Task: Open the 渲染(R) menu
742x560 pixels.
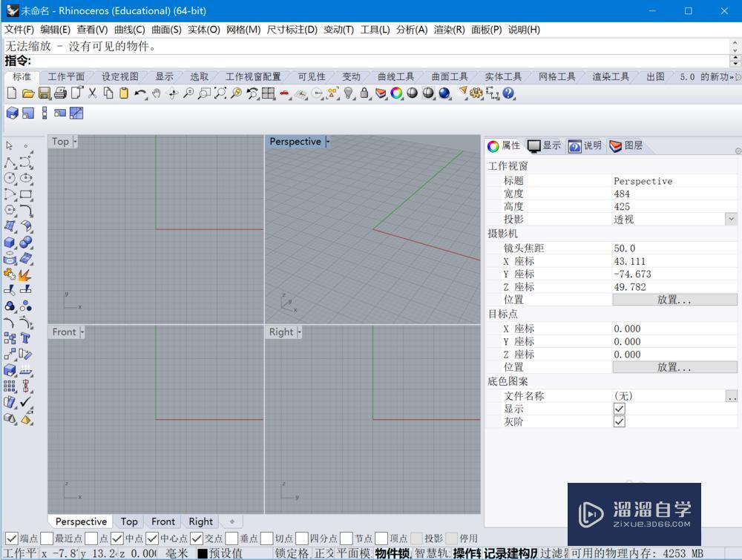Action: point(449,30)
